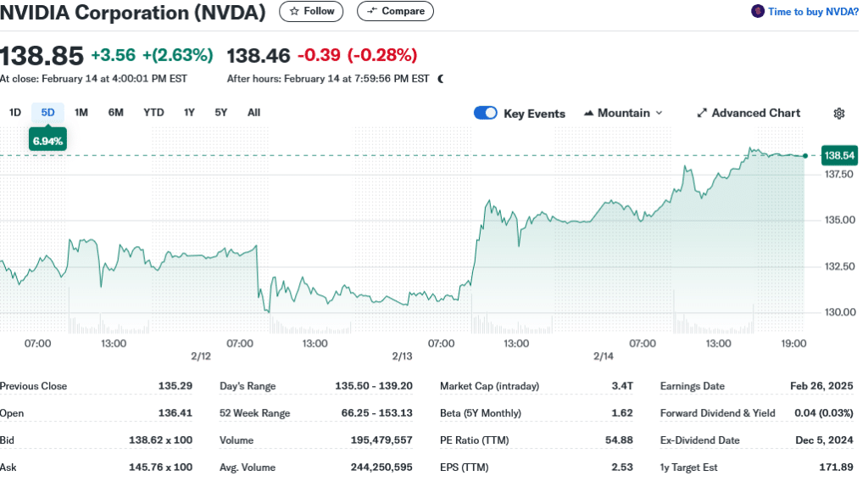The height and width of the screenshot is (487, 868).
Task: Select the 1M time range
Action: [81, 113]
